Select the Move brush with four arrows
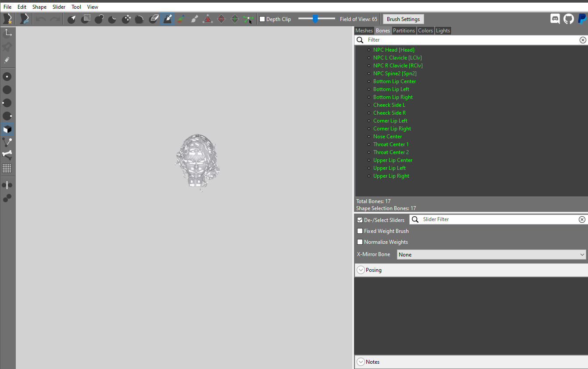This screenshot has width=588, height=369. tap(126, 19)
